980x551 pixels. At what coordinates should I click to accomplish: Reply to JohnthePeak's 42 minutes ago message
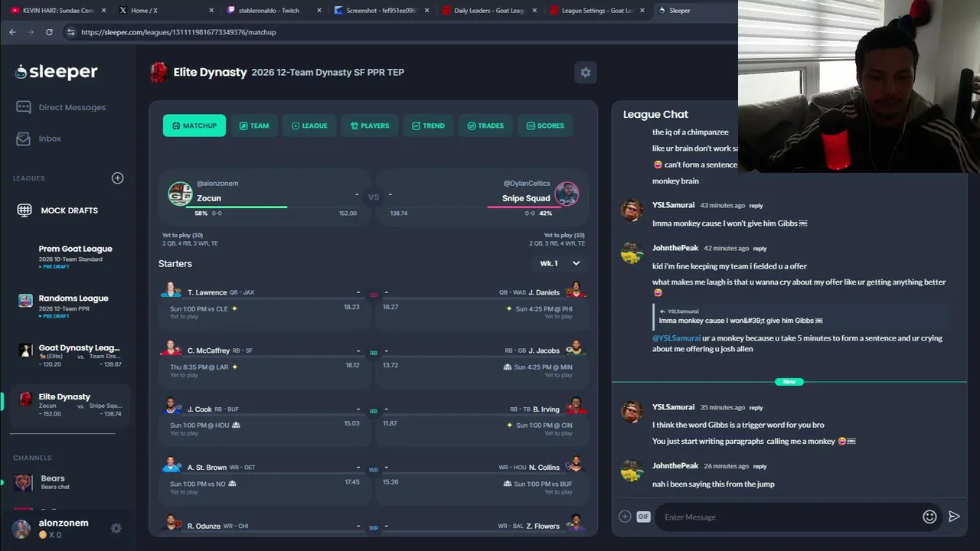[759, 249]
